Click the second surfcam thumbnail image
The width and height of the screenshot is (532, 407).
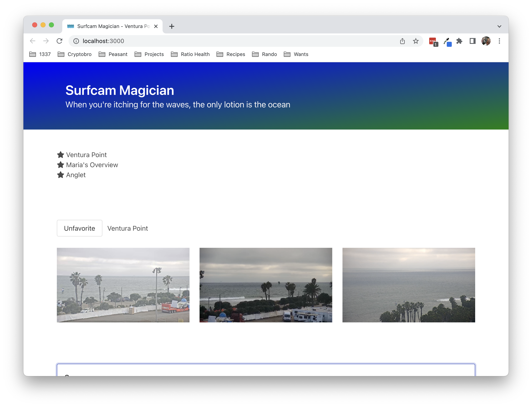click(x=266, y=285)
